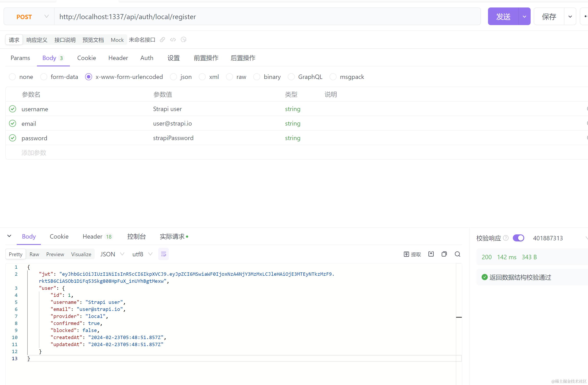Click the response body scrollbar marker

click(x=459, y=317)
